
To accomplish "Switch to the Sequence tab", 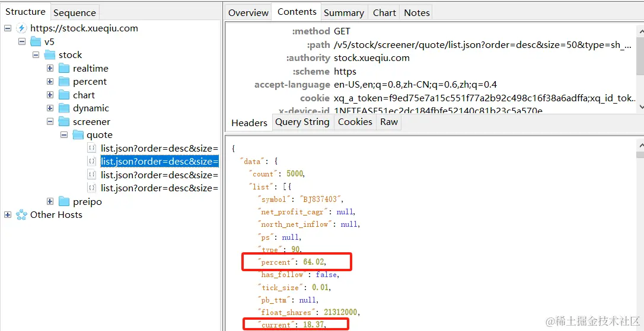I will click(74, 12).
